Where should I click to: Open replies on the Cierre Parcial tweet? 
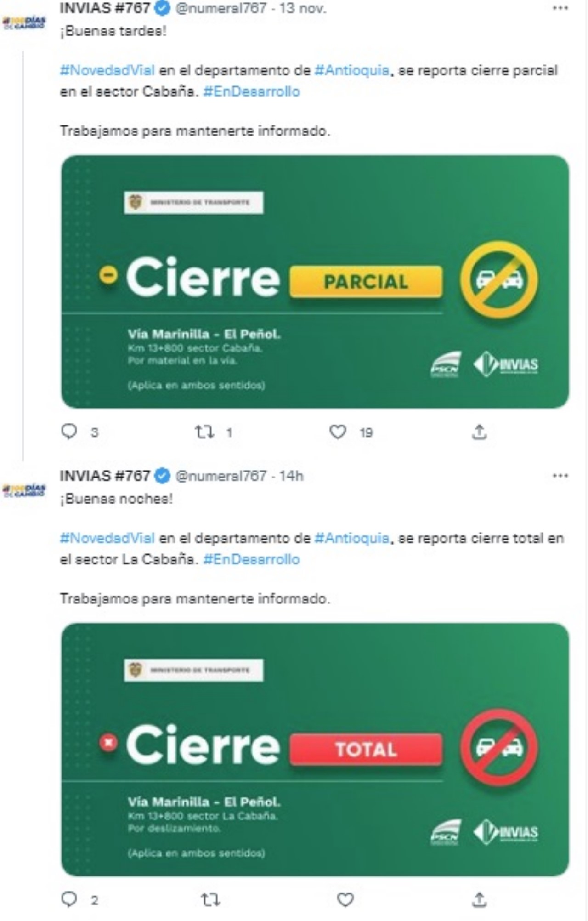(70, 432)
